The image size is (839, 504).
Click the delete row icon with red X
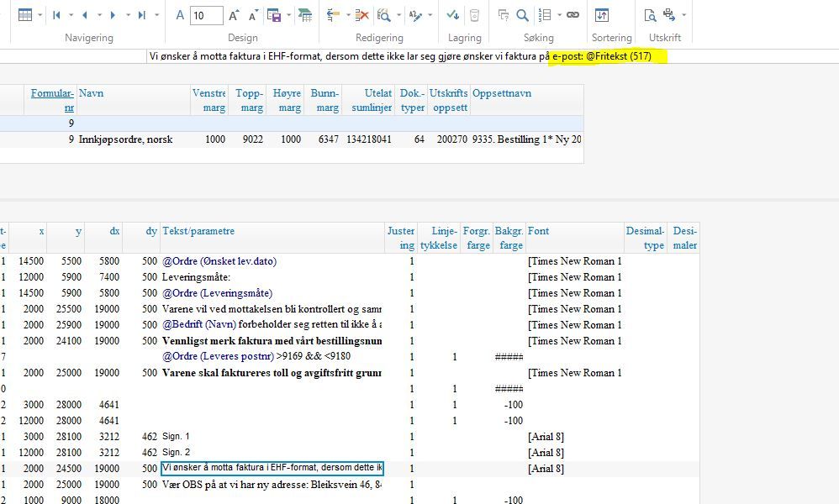tap(362, 15)
